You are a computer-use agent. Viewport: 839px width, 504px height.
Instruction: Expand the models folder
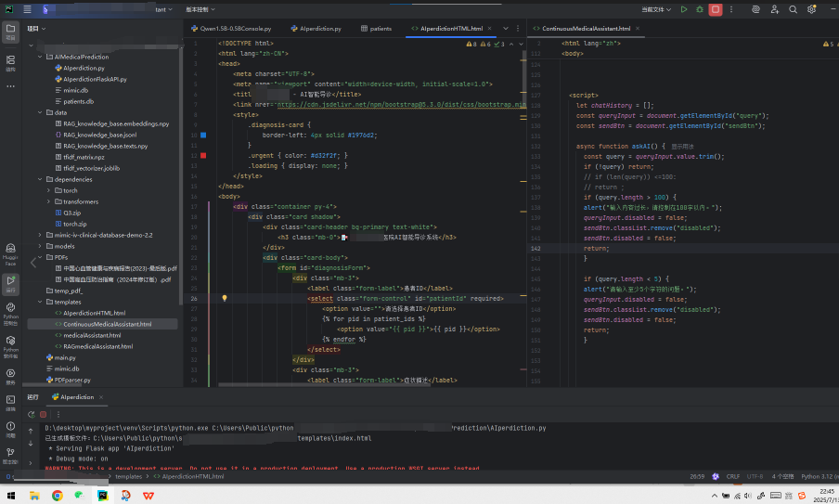point(40,247)
